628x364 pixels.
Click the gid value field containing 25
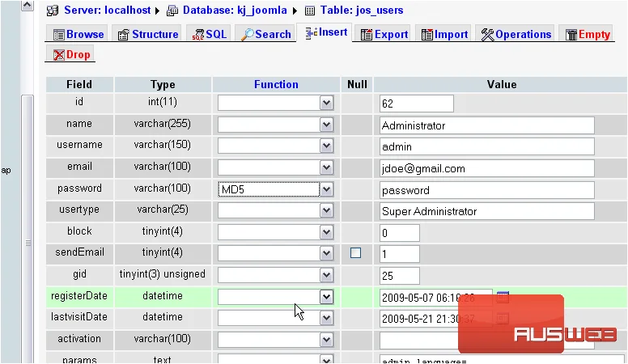(400, 276)
